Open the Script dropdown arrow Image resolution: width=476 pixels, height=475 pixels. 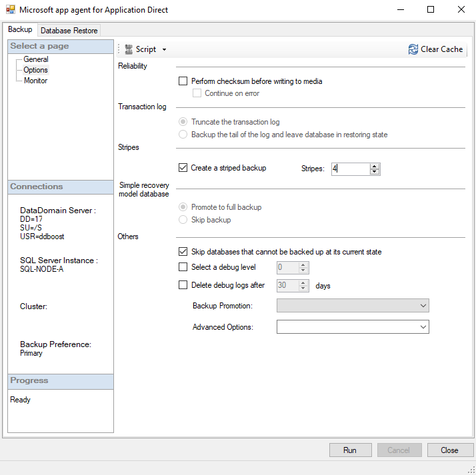point(164,50)
